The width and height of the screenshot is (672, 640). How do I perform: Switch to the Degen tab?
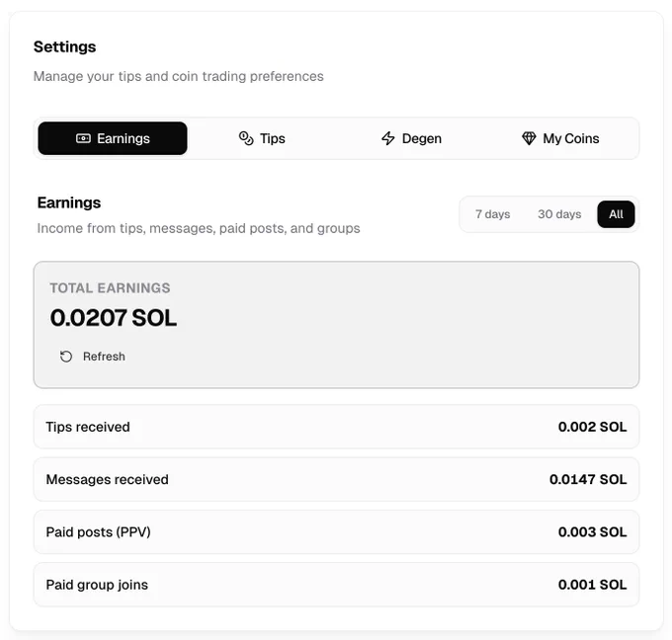[411, 138]
